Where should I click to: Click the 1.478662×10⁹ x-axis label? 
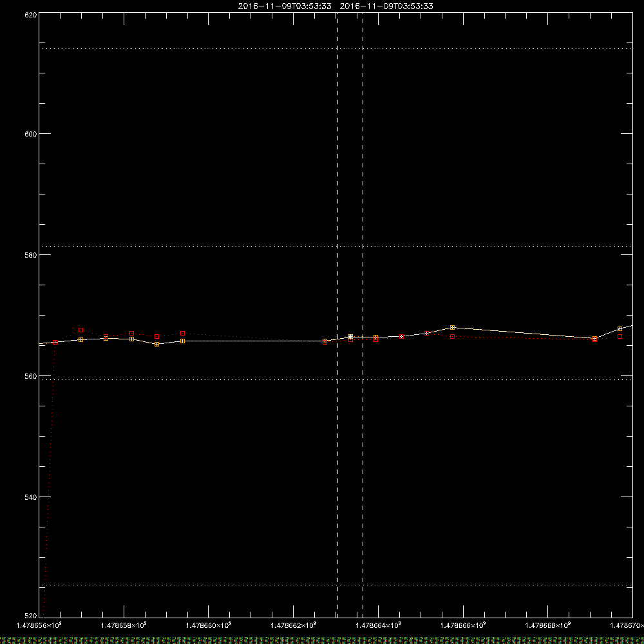click(294, 625)
